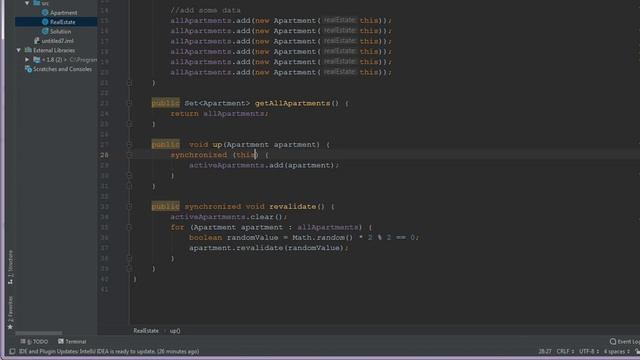The height and width of the screenshot is (360, 640).
Task: Click the revalidate method name declaration
Action: (292, 207)
